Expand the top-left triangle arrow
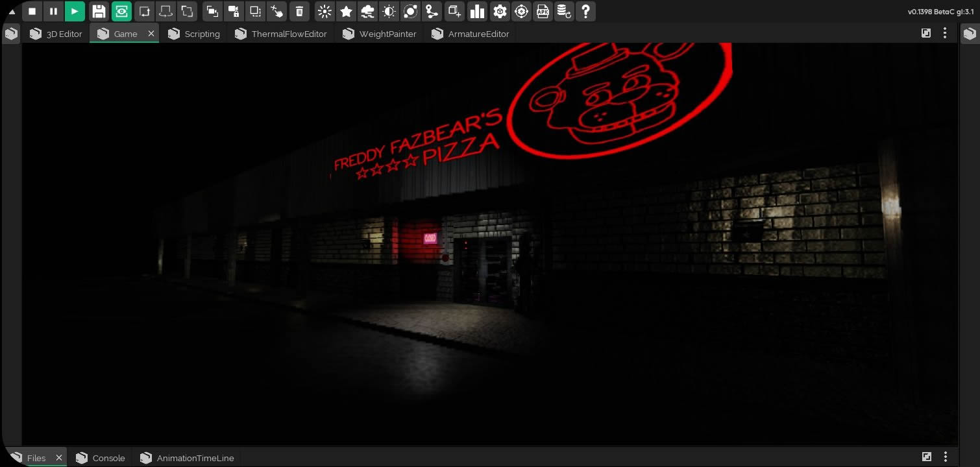 tap(11, 12)
